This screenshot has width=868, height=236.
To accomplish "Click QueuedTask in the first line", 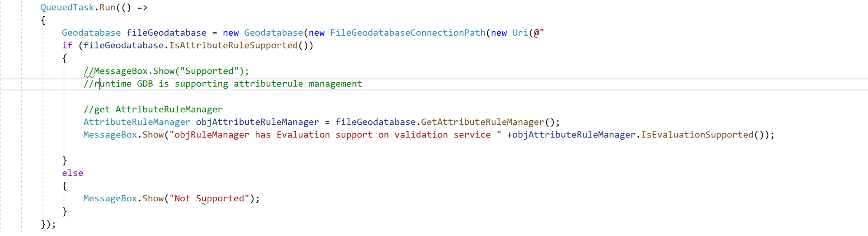I will [67, 8].
